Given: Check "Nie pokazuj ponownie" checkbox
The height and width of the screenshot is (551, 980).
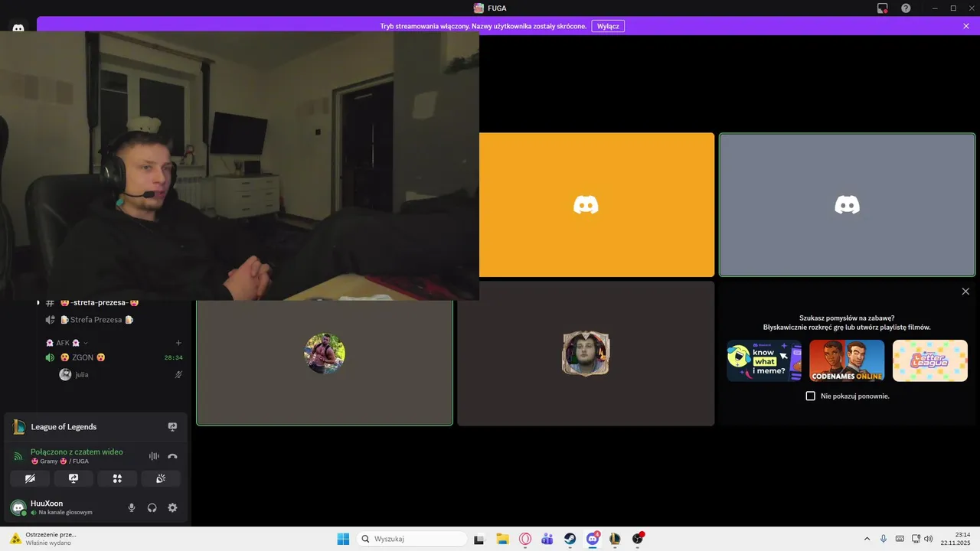Looking at the screenshot, I should tap(811, 396).
